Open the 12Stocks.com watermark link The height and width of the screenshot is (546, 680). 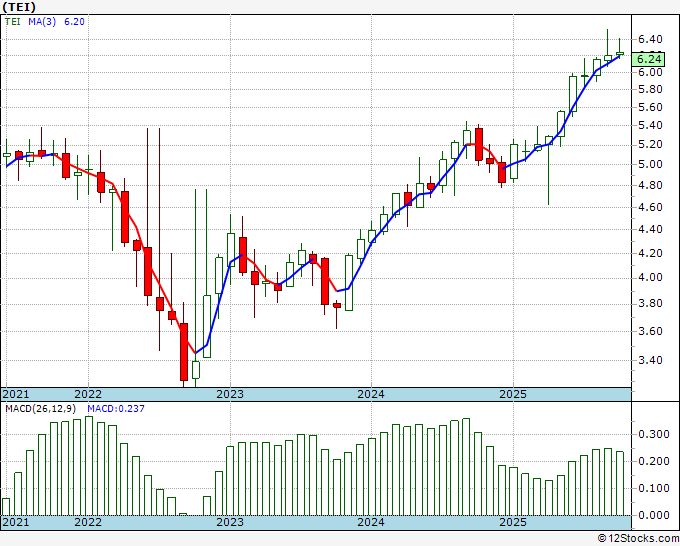point(634,538)
